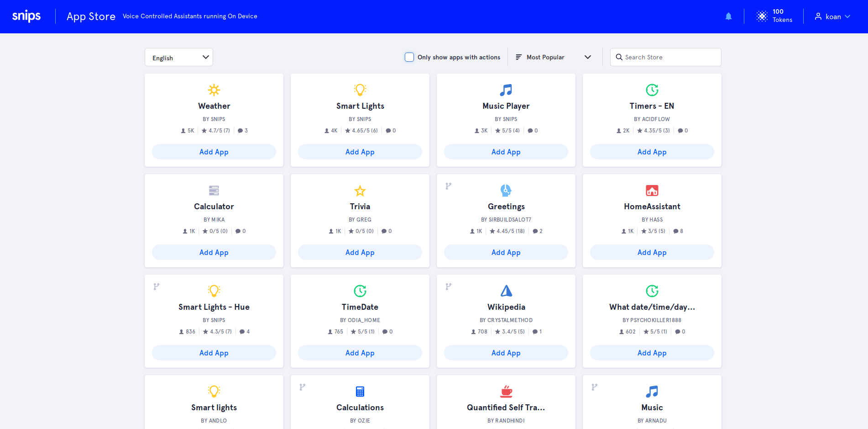Image resolution: width=868 pixels, height=429 pixels.
Task: Click the Smart Lights bulb icon
Action: (x=360, y=90)
